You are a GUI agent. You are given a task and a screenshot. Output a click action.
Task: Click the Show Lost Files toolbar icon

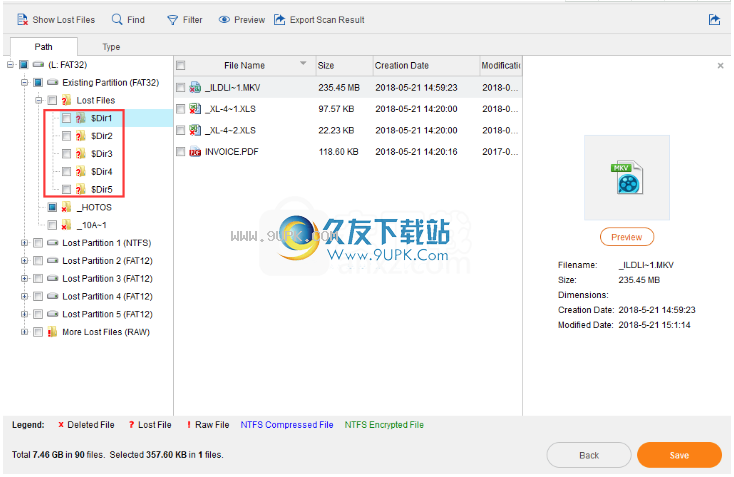tap(22, 20)
